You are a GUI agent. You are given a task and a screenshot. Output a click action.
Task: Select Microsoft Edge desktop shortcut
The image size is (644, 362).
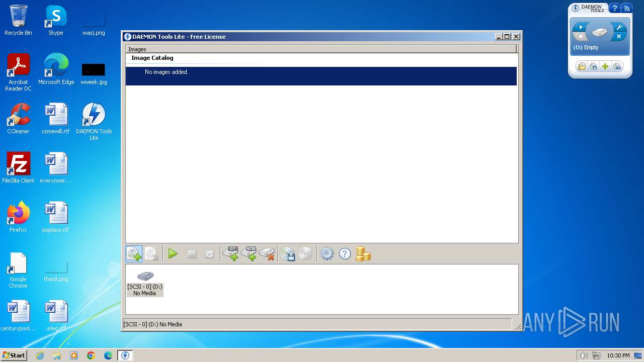coord(56,69)
